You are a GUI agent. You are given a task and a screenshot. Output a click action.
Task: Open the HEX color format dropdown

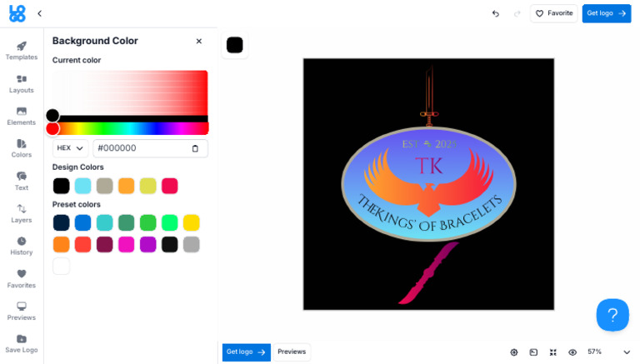[70, 148]
